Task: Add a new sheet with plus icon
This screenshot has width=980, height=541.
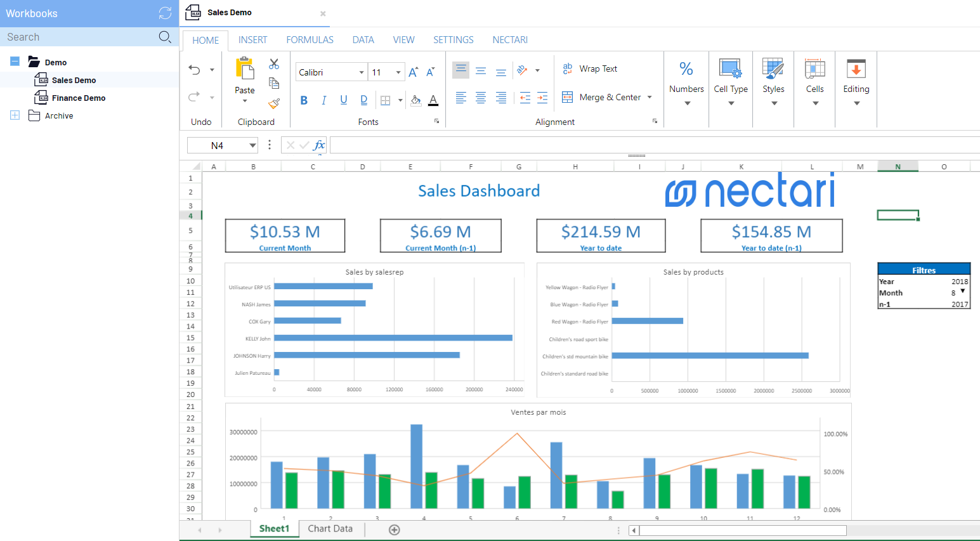Action: click(394, 530)
